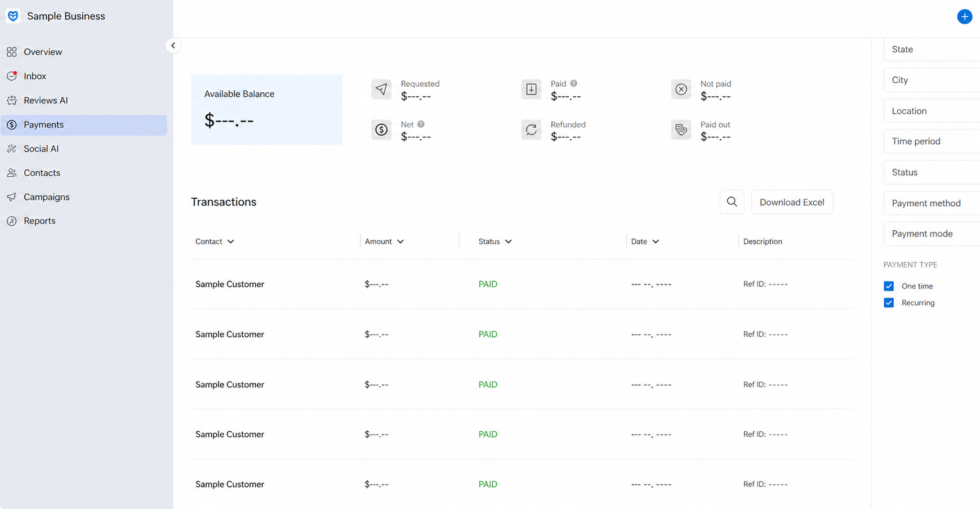
Task: Click the blue plus button at top right
Action: pos(964,16)
